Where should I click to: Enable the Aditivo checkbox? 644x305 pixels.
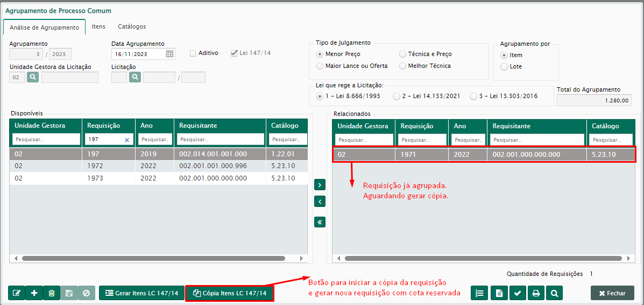click(x=193, y=53)
